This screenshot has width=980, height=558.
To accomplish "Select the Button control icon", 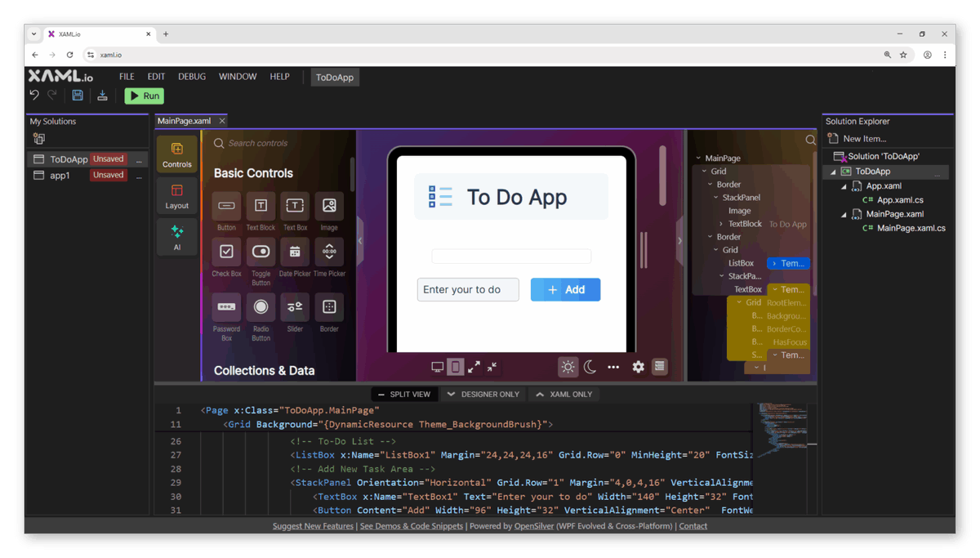I will [x=227, y=206].
